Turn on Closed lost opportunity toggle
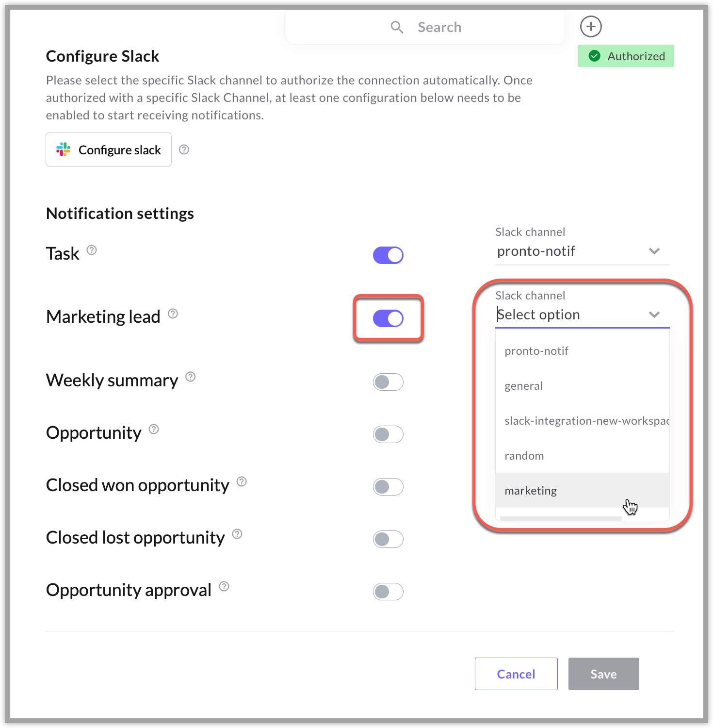The image size is (713, 728). (x=388, y=539)
